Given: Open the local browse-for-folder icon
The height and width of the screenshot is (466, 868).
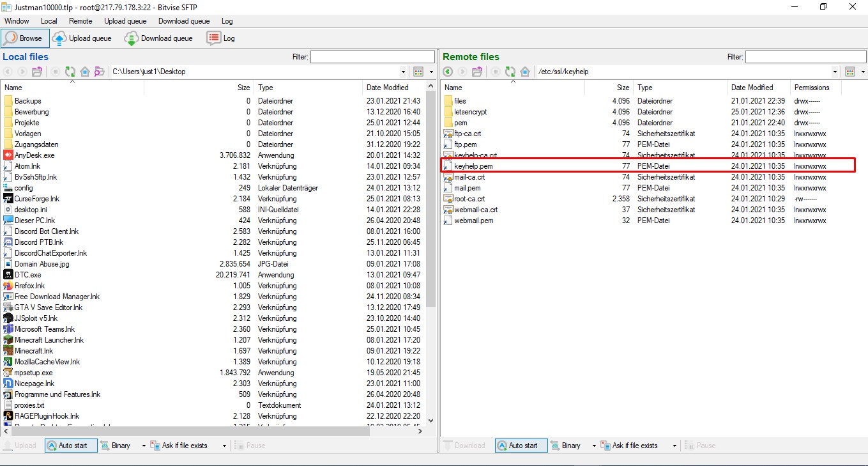Looking at the screenshot, I should pos(99,72).
